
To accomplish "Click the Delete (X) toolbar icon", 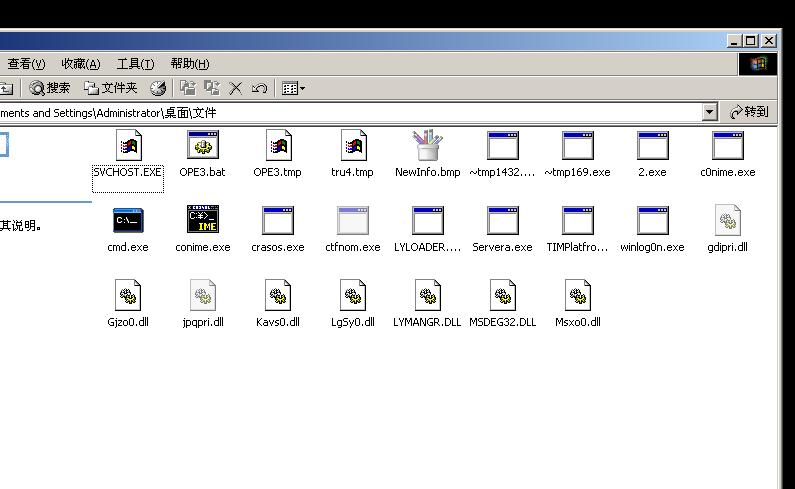I will click(236, 88).
